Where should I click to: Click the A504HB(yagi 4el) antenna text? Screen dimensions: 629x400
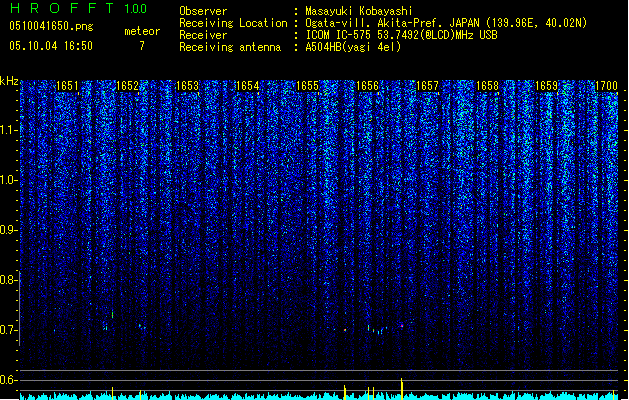coord(353,47)
